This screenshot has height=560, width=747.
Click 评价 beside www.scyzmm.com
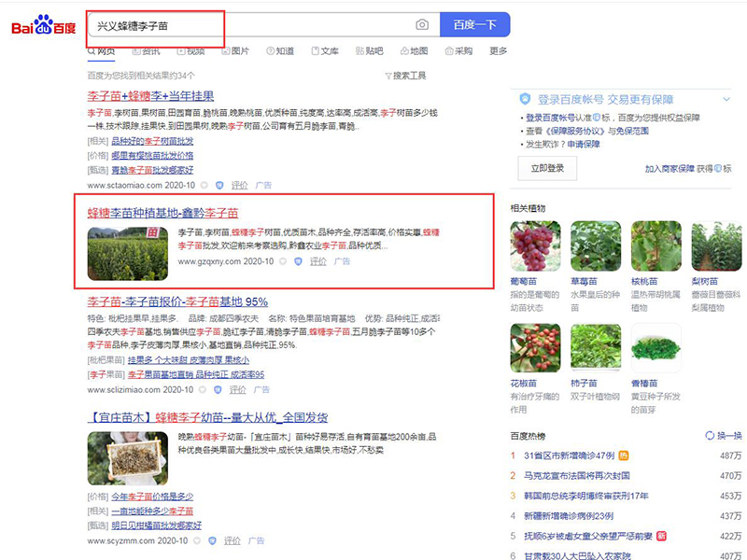pos(233,541)
